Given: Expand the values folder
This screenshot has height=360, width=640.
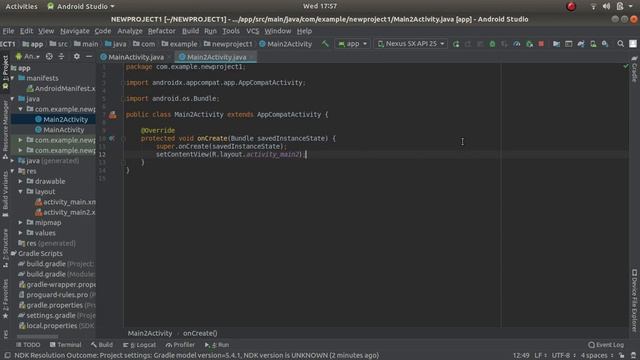Looking at the screenshot, I should [x=21, y=233].
